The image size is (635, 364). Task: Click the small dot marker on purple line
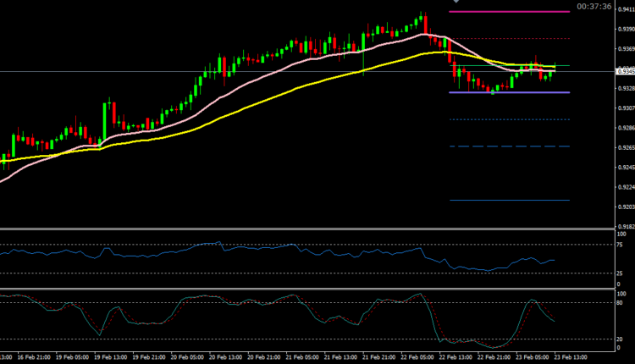[493, 91]
